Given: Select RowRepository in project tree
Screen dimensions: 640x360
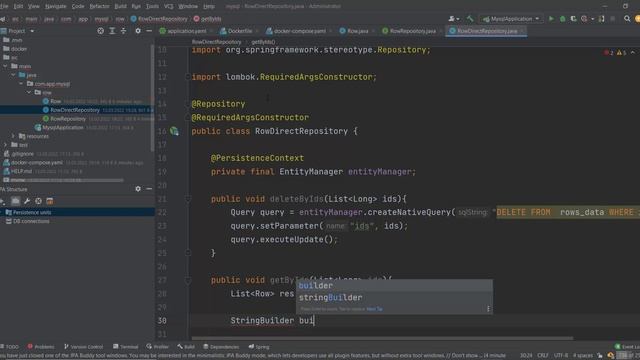Looking at the screenshot, I should click(68, 119).
